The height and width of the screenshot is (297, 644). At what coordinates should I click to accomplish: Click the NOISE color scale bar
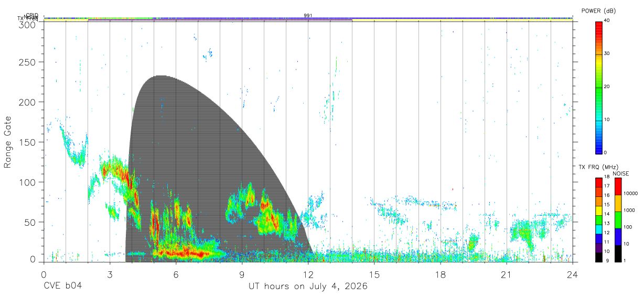tap(618, 219)
